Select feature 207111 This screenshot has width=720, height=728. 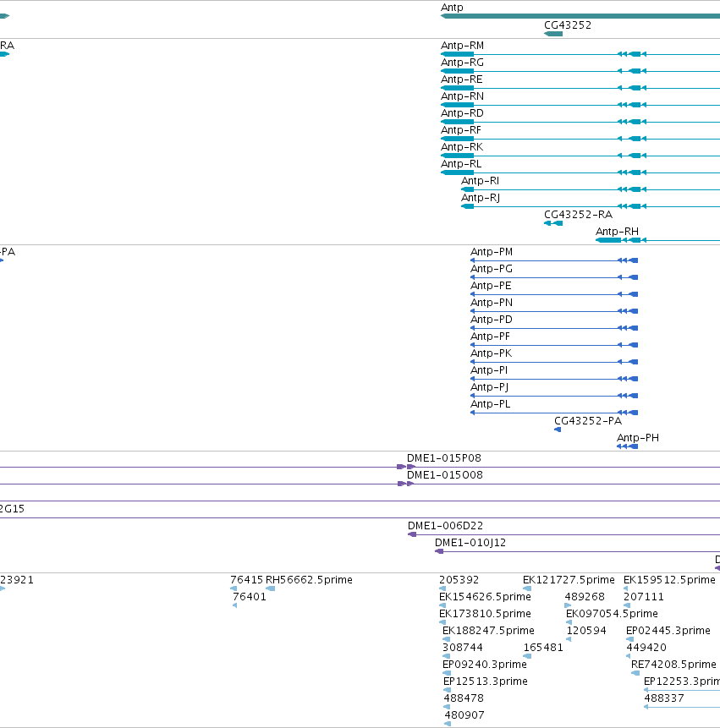[643, 597]
